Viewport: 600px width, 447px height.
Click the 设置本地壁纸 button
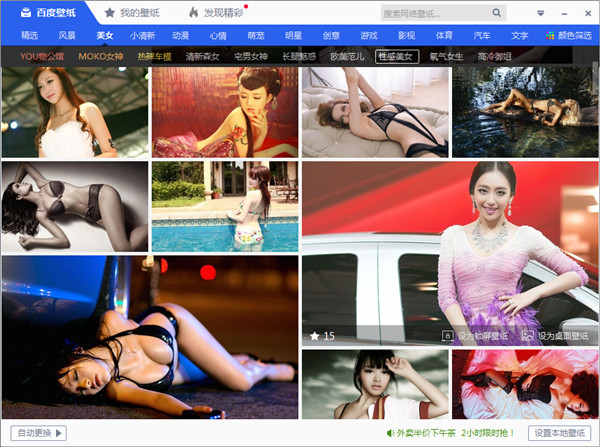coord(560,433)
